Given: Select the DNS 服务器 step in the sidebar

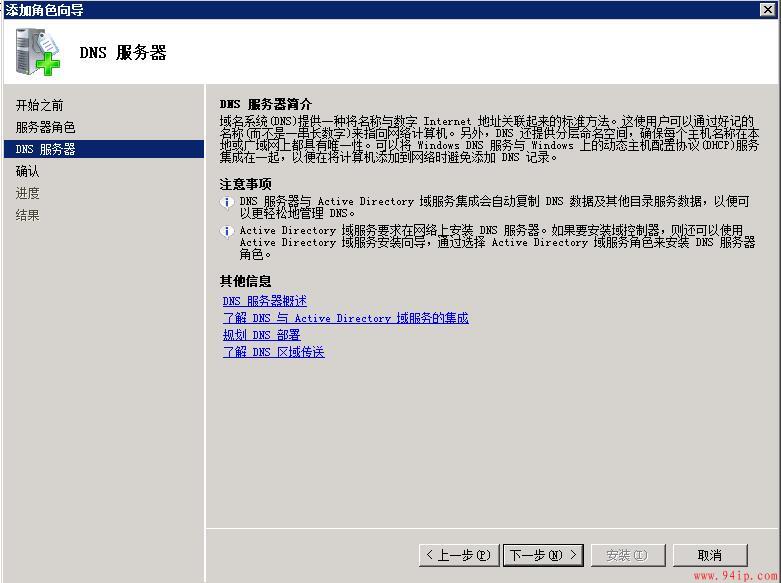Looking at the screenshot, I should (x=104, y=149).
